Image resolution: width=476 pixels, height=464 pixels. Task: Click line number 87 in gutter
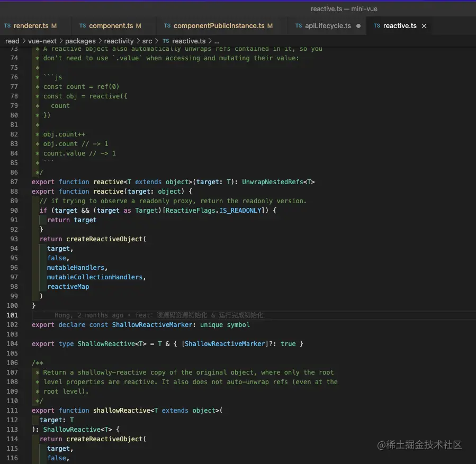(14, 182)
